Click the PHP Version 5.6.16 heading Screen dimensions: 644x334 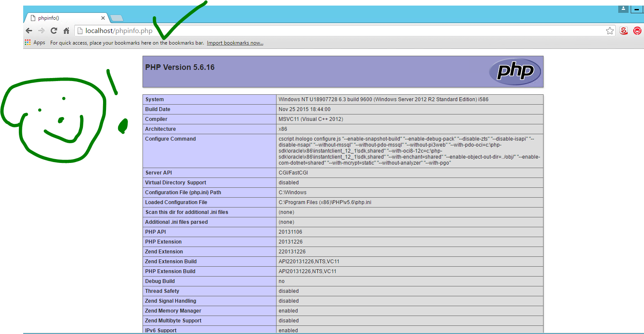coord(180,67)
